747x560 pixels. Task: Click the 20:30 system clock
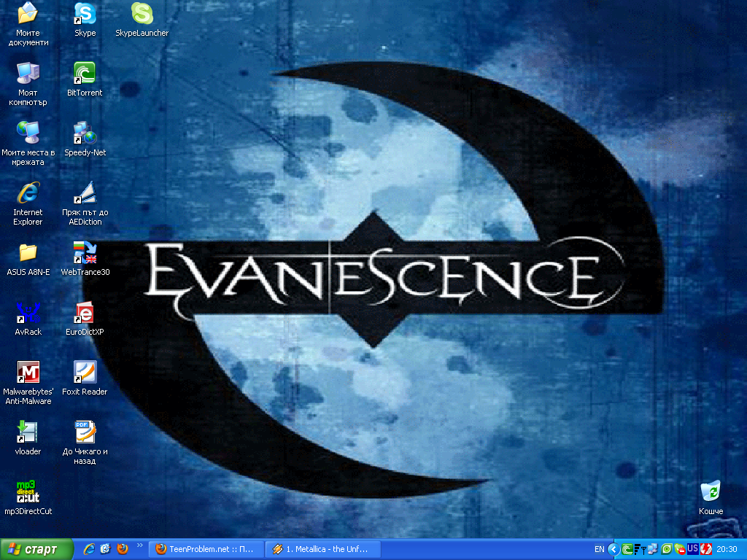click(x=727, y=550)
